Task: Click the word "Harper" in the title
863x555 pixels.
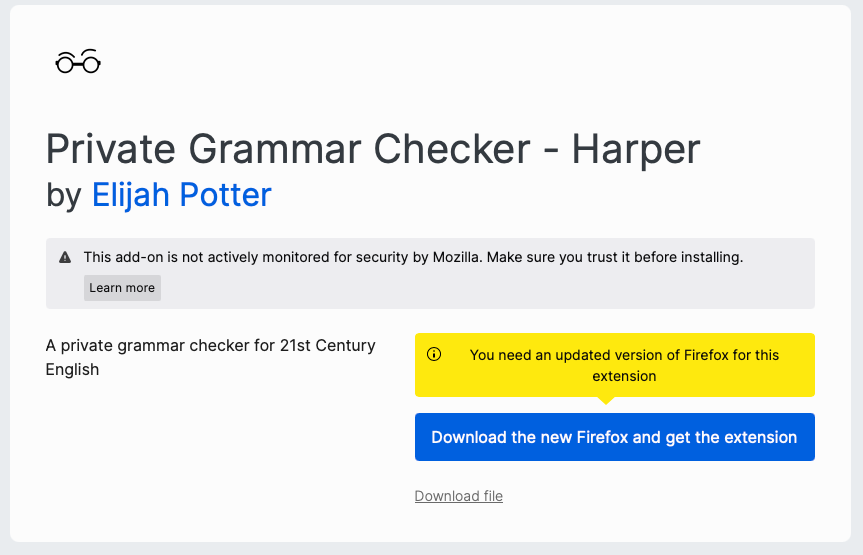Action: (x=636, y=149)
